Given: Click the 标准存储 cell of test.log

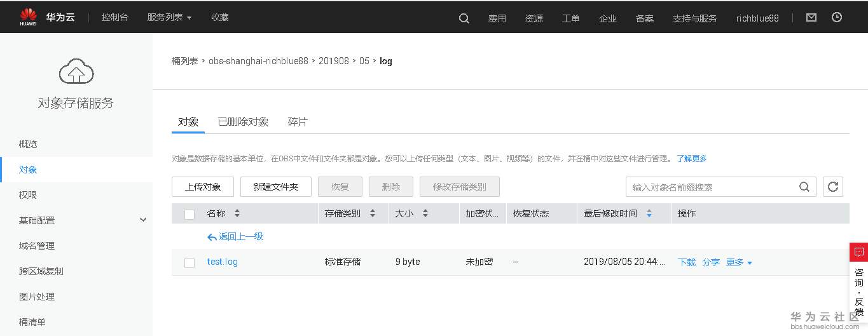Looking at the screenshot, I should point(343,262).
